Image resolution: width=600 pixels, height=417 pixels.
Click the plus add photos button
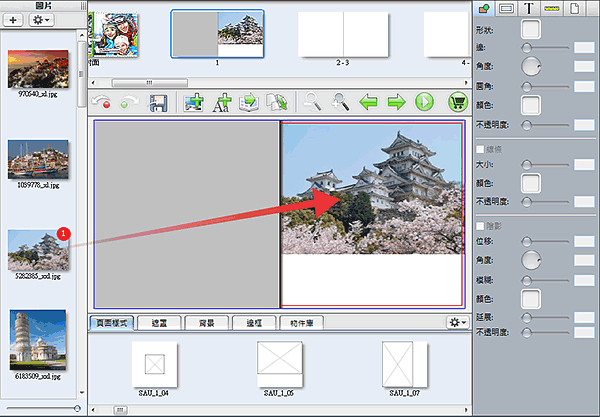[x=13, y=20]
